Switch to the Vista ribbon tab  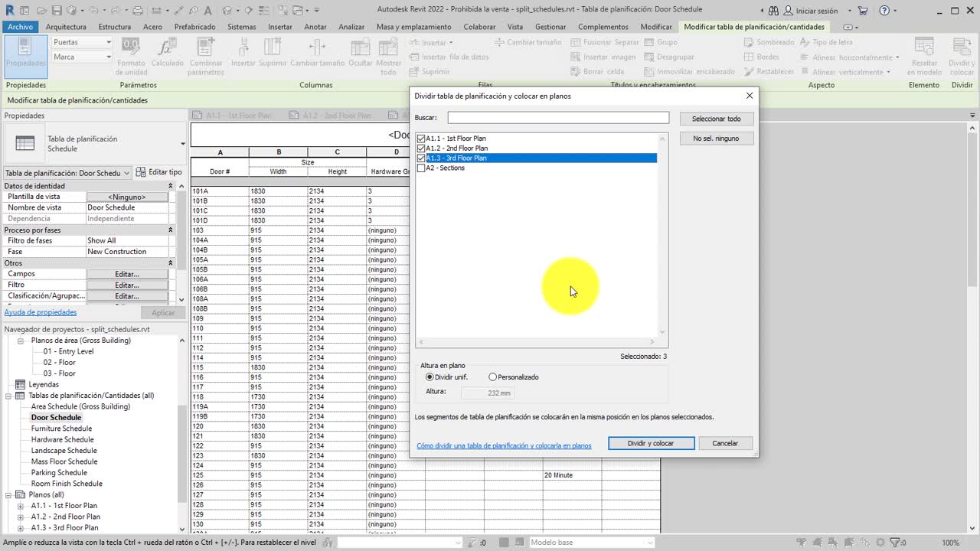[515, 27]
